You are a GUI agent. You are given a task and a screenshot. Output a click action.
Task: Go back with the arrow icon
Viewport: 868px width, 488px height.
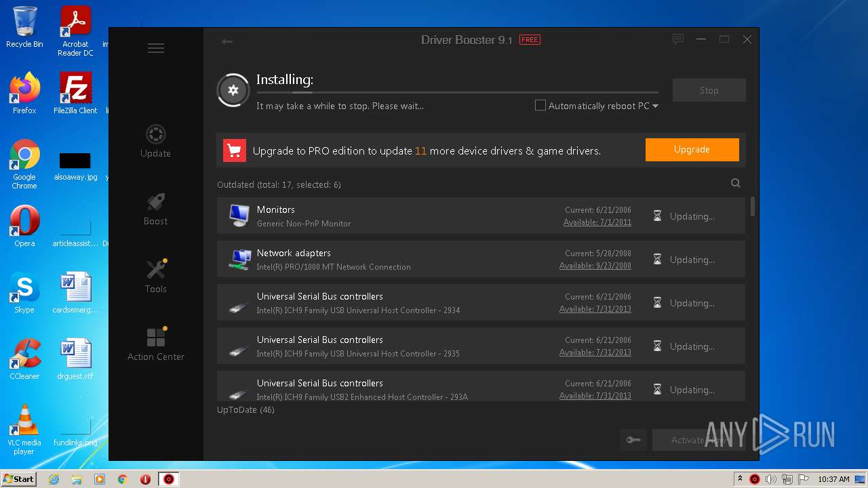tap(227, 41)
